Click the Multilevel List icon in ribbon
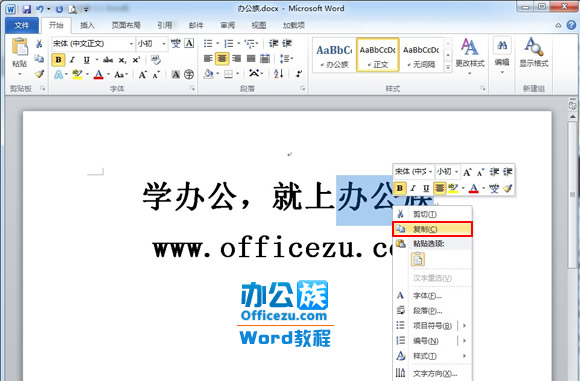The width and height of the screenshot is (580, 381). tap(251, 44)
